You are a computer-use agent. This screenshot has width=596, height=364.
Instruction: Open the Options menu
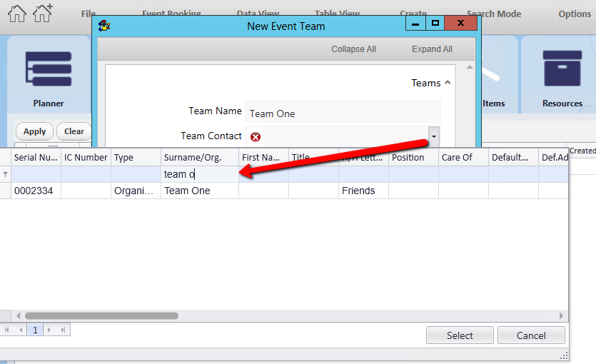point(575,14)
